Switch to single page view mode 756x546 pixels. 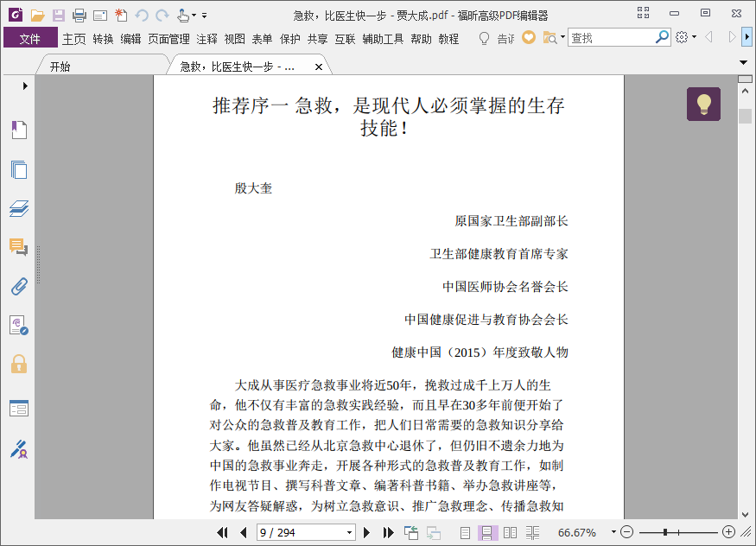(x=465, y=532)
